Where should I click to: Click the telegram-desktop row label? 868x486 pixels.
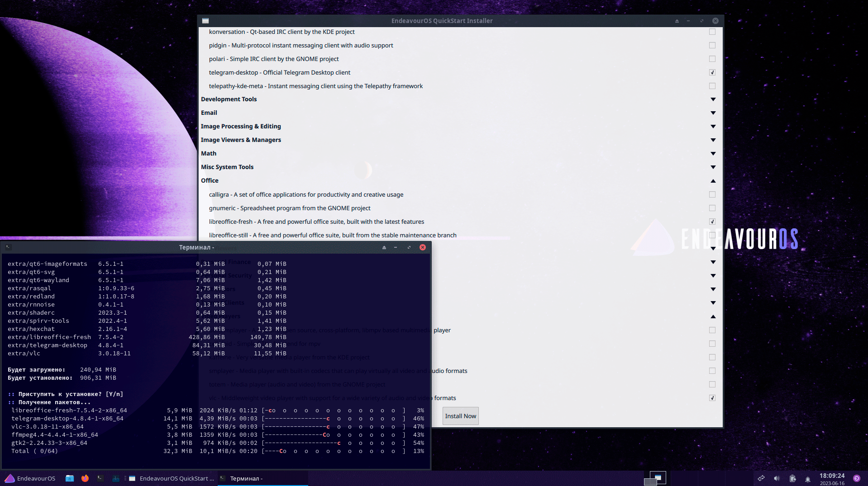tap(280, 72)
